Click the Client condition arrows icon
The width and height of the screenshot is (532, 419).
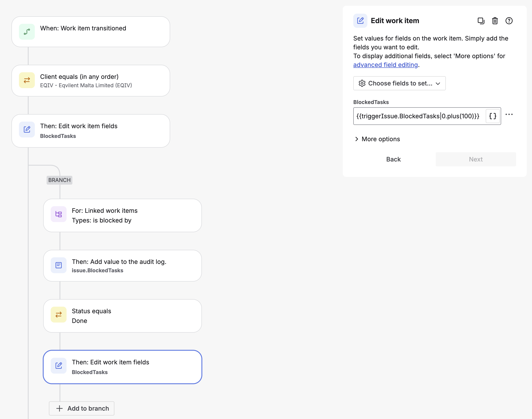pyautogui.click(x=27, y=80)
